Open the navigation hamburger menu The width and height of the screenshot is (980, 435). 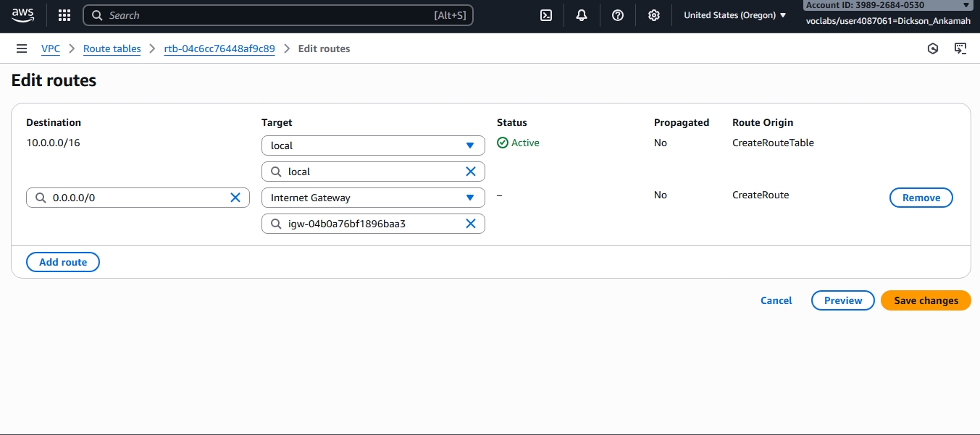click(x=22, y=48)
